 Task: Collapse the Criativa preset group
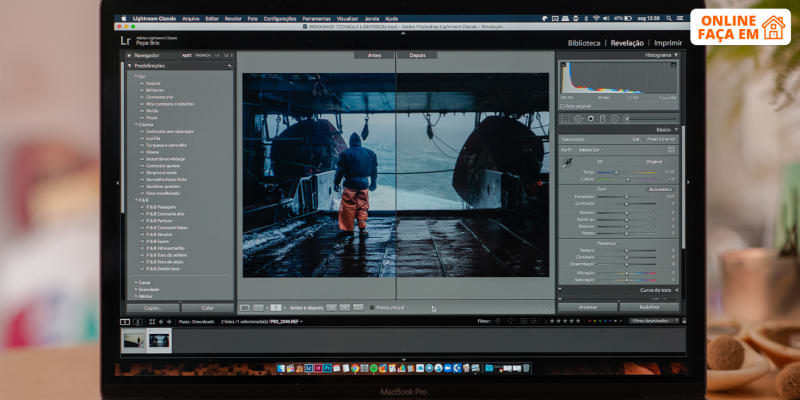coord(136,124)
